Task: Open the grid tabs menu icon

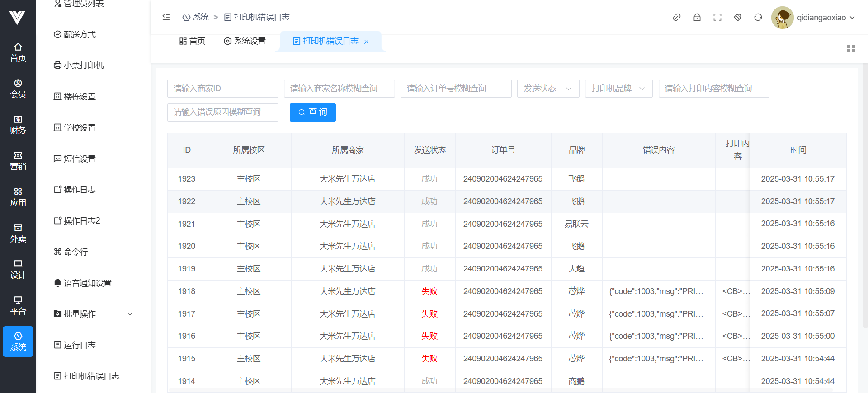Action: [851, 49]
